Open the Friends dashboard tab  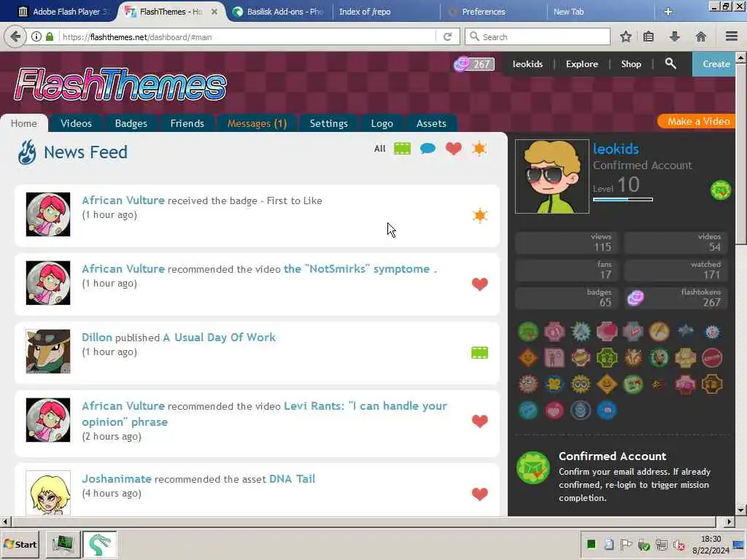(x=187, y=123)
